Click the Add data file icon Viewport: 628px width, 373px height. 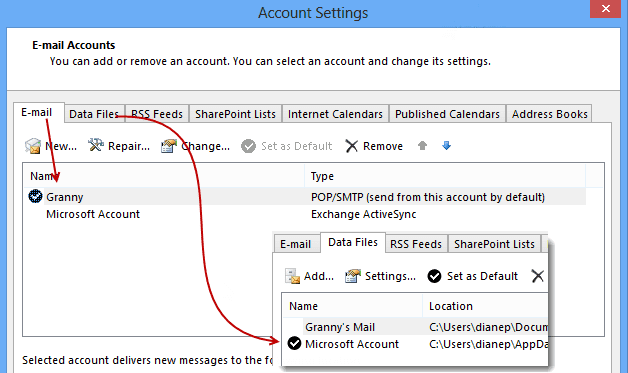(292, 276)
